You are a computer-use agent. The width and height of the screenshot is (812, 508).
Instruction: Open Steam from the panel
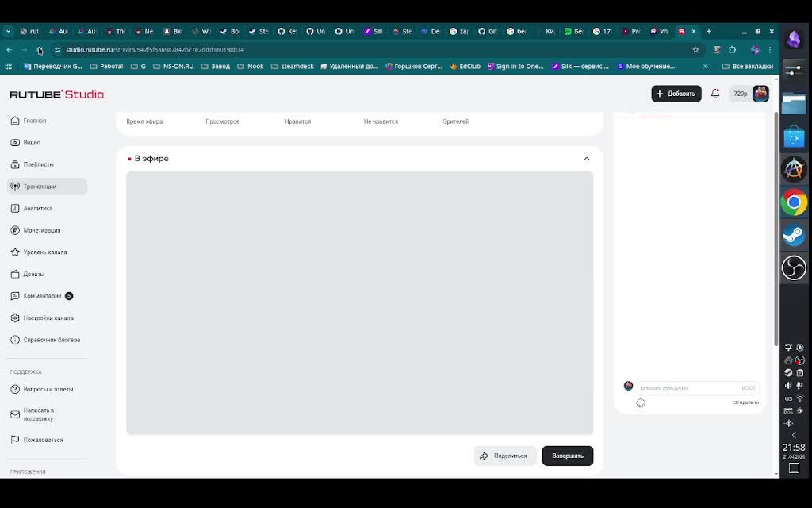(x=794, y=235)
